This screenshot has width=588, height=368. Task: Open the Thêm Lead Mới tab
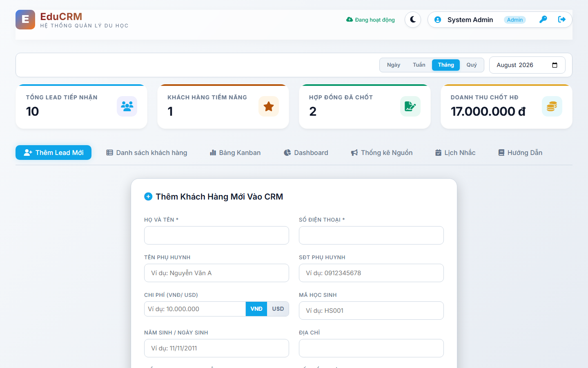pyautogui.click(x=53, y=153)
